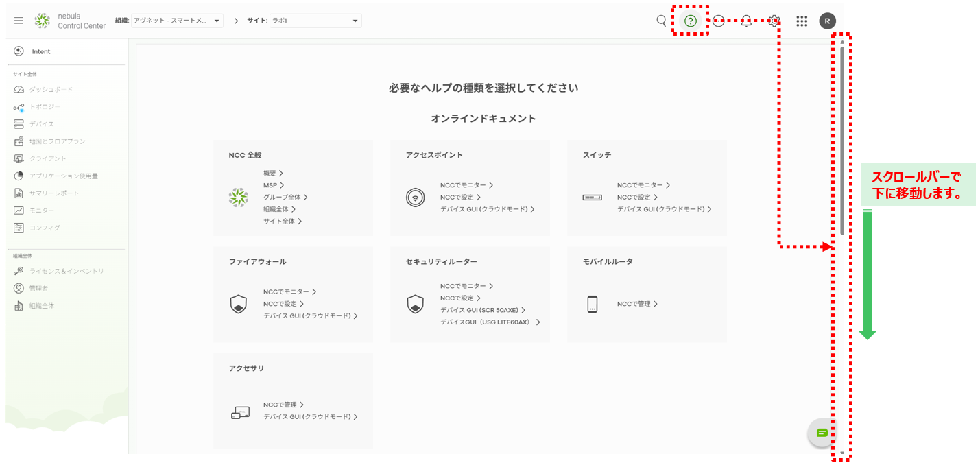Image resolution: width=980 pixels, height=465 pixels.
Task: Click the モバイルルータ phone icon
Action: (593, 304)
